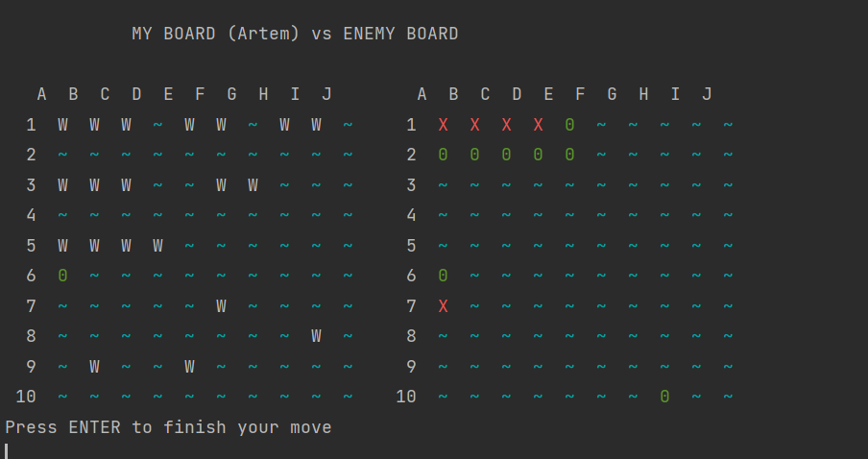Click the last red X in enemy board row 1
Viewport: 868px width, 459px height.
tap(538, 125)
